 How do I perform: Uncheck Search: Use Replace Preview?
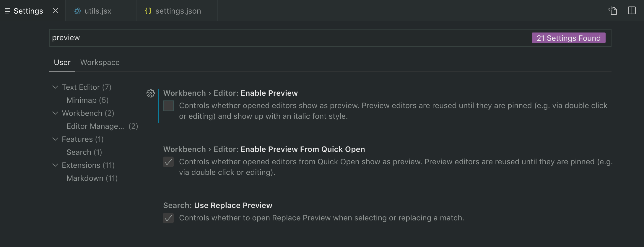pyautogui.click(x=168, y=218)
